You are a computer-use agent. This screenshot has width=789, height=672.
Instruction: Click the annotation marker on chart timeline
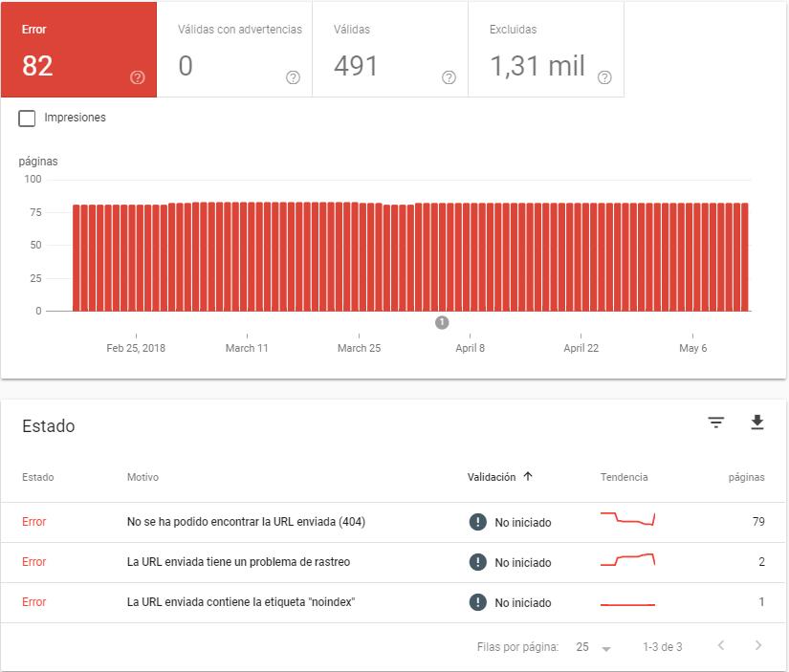point(442,323)
